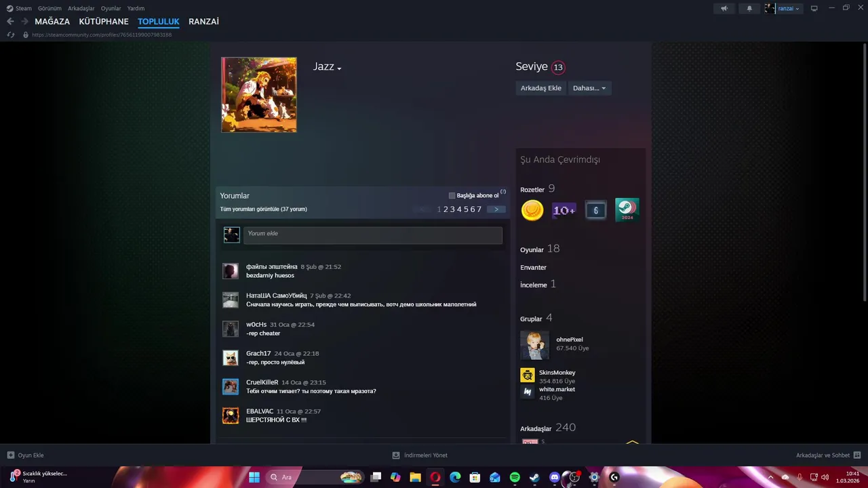
Task: Expand the Dahası dropdown
Action: coord(589,88)
